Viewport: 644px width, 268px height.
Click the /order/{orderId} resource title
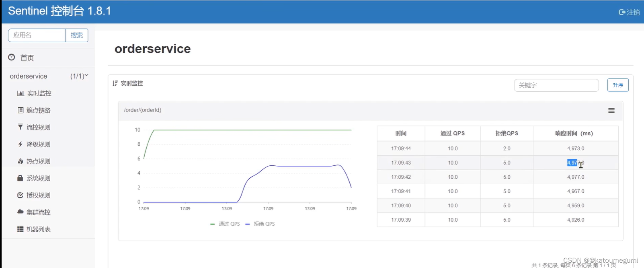coord(143,110)
